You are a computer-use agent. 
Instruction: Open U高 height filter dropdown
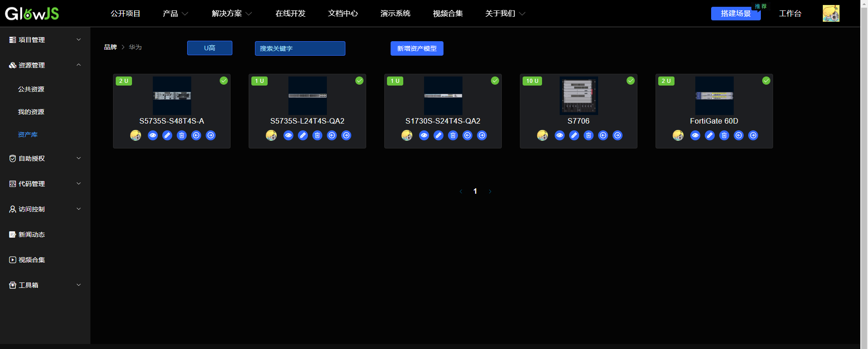[x=210, y=48]
